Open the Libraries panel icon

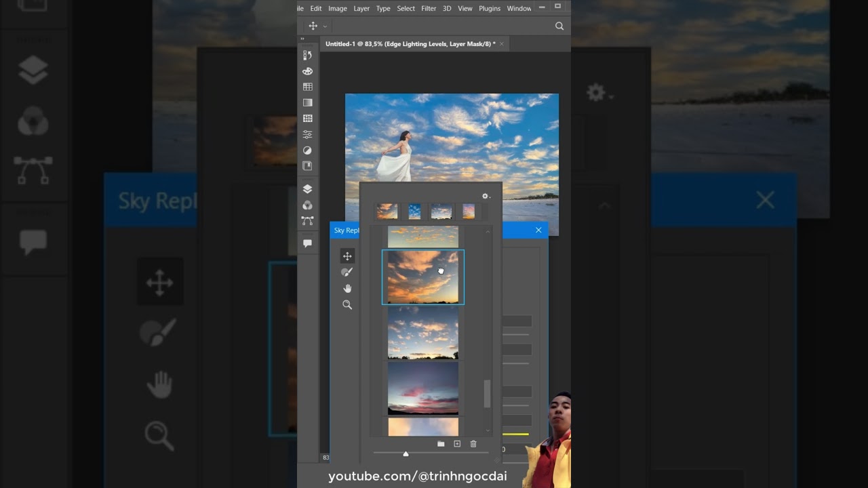[307, 165]
